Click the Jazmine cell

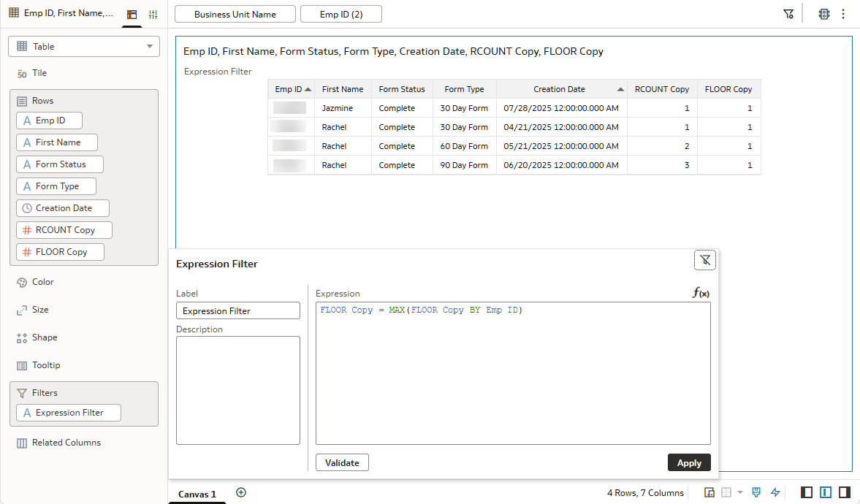pyautogui.click(x=343, y=108)
